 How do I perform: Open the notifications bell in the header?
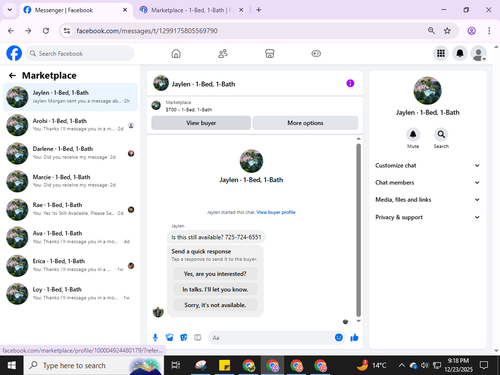tap(460, 53)
